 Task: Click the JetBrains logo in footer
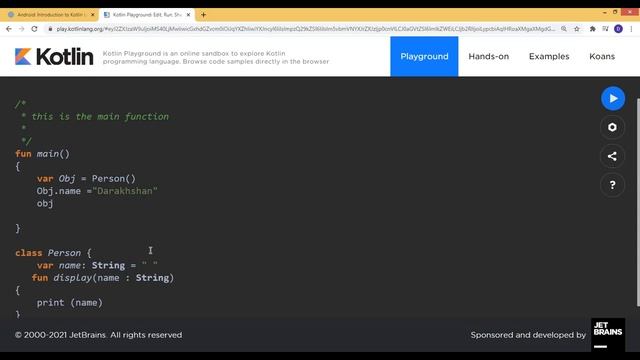[608, 335]
